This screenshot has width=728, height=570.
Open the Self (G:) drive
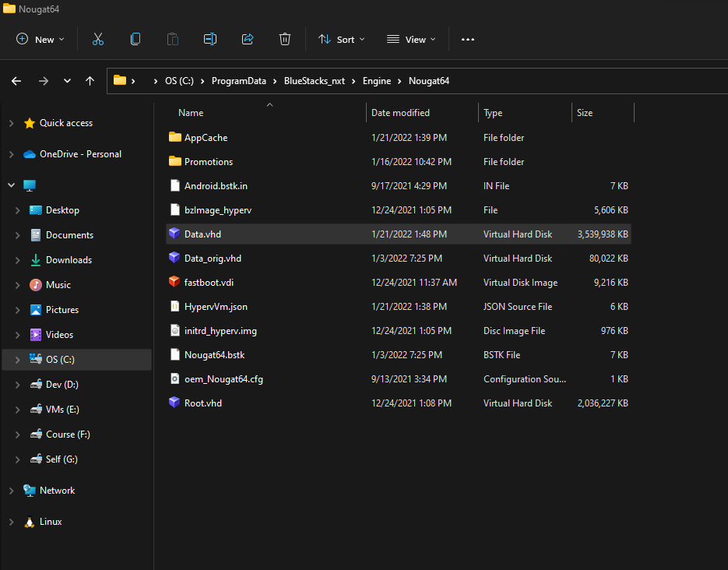62,459
